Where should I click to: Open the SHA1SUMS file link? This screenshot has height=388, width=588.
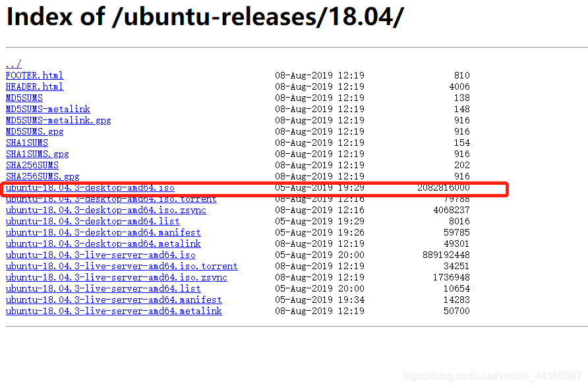[26, 143]
